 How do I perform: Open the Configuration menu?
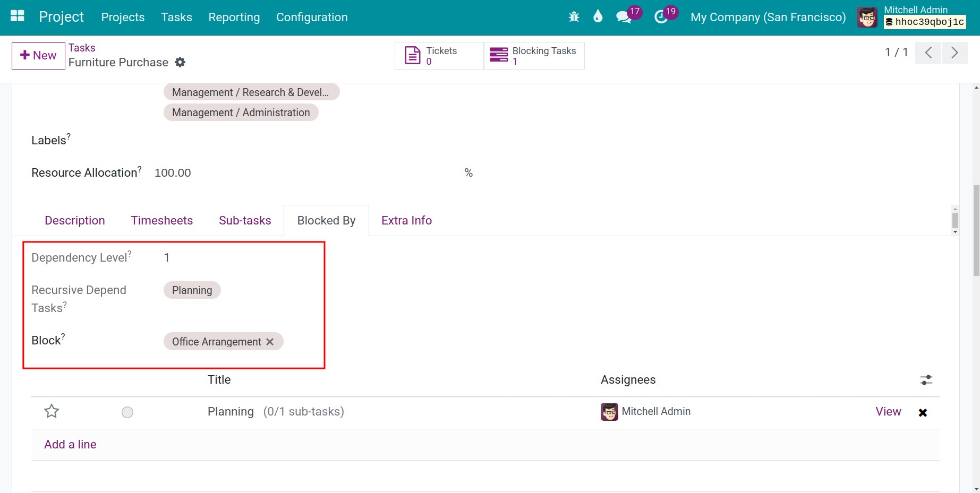(x=312, y=17)
